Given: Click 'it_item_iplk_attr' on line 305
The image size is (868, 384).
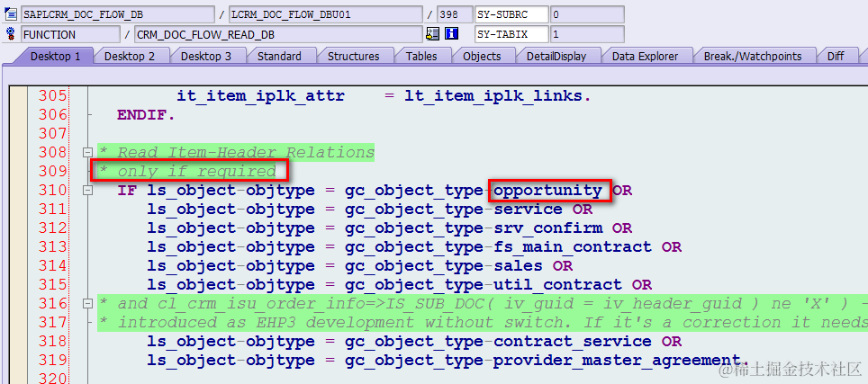Looking at the screenshot, I should (x=261, y=96).
